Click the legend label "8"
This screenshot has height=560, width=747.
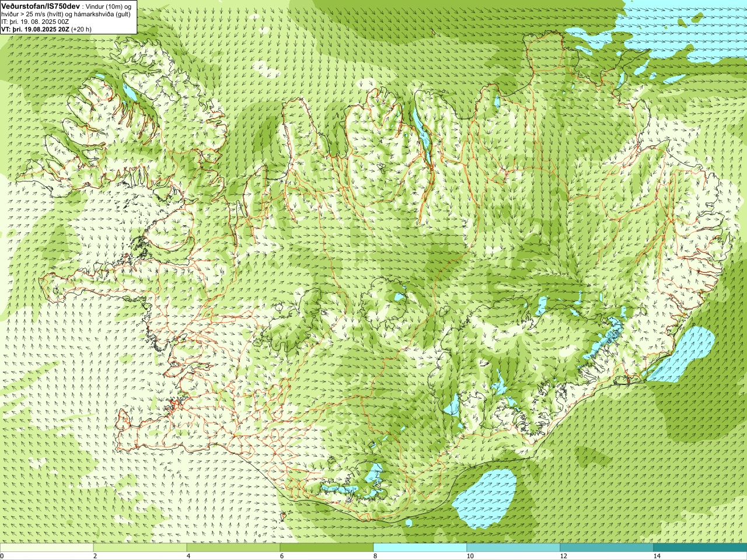click(x=375, y=556)
